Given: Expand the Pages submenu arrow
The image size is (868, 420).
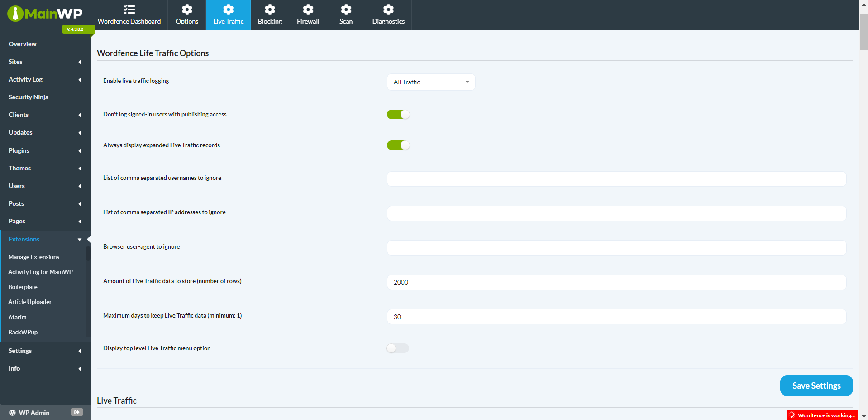Looking at the screenshot, I should point(80,222).
